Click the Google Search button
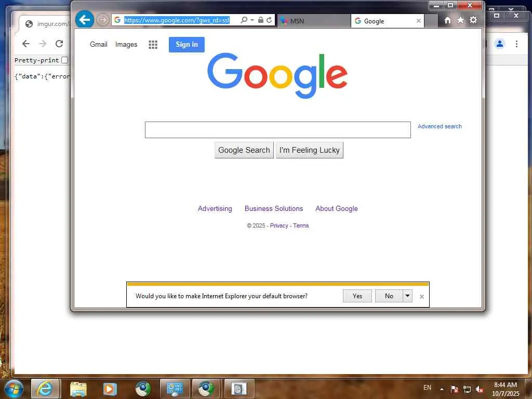This screenshot has width=532, height=399. point(244,150)
